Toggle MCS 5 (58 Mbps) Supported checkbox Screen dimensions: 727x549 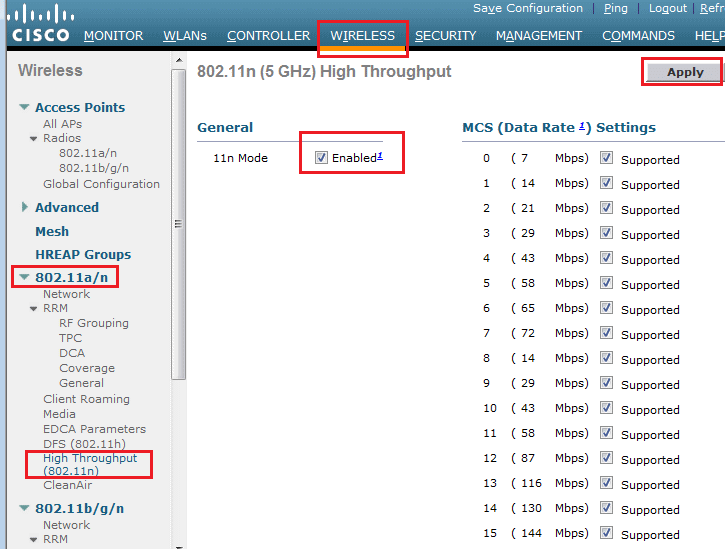[606, 283]
